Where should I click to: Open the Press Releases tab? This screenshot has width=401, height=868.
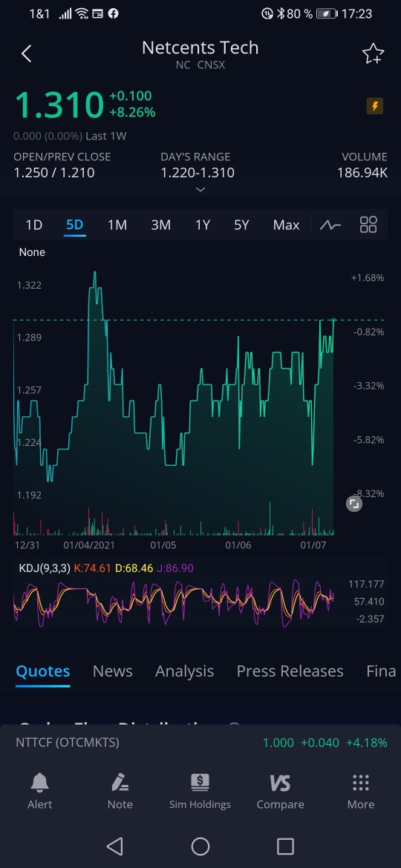click(x=290, y=671)
